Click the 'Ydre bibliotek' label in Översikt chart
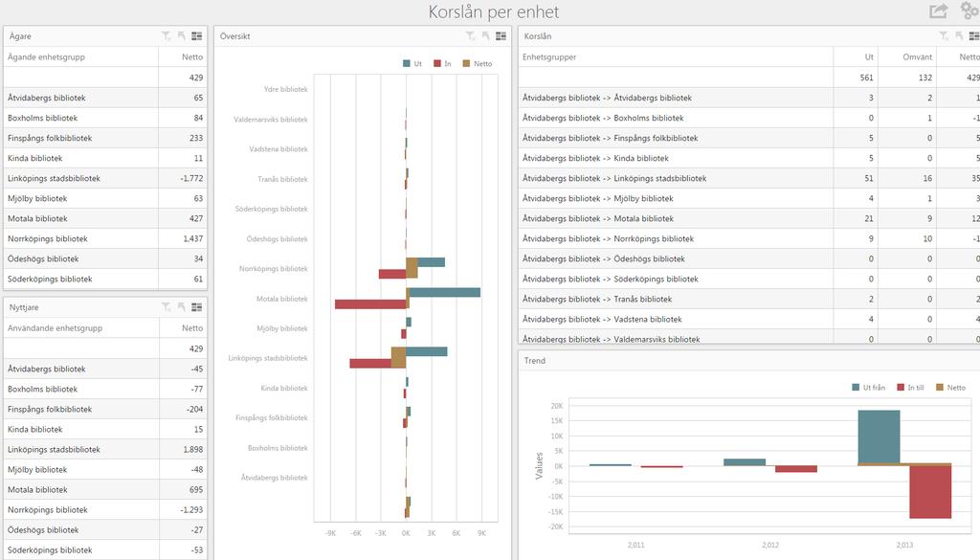 point(285,89)
